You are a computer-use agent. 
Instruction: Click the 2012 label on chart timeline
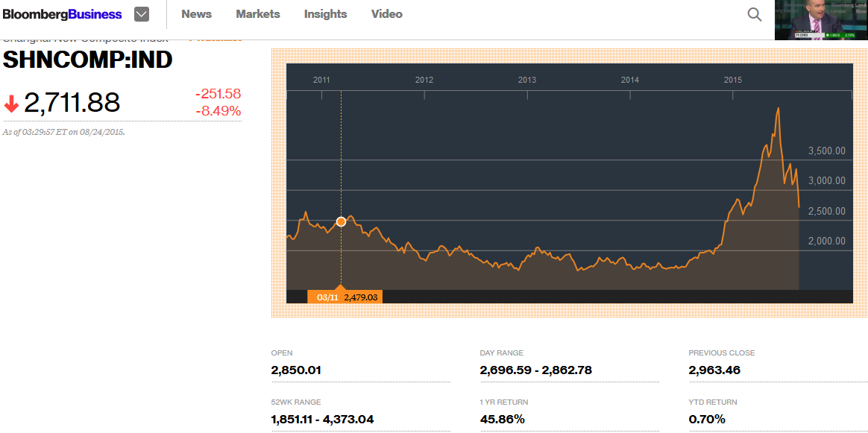point(424,80)
